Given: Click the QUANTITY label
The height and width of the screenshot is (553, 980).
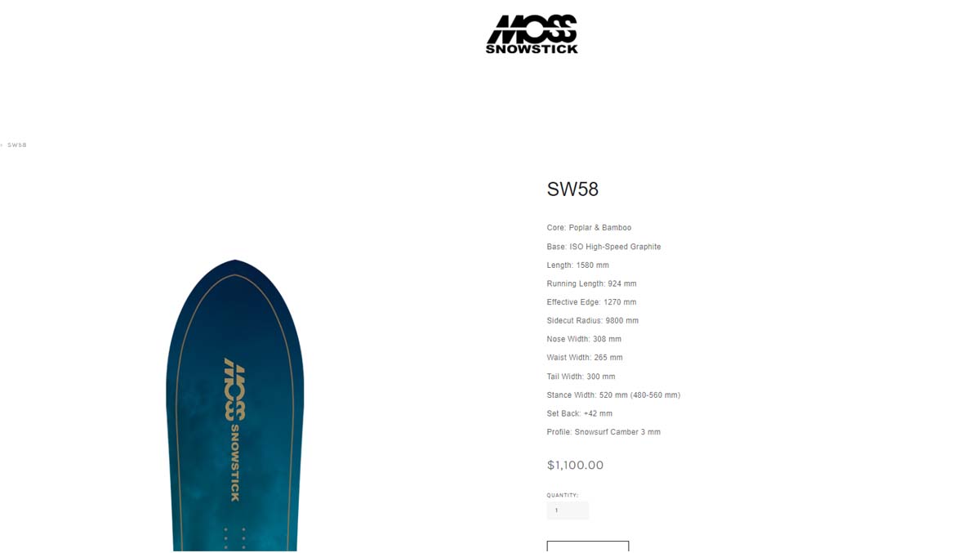Looking at the screenshot, I should point(563,495).
